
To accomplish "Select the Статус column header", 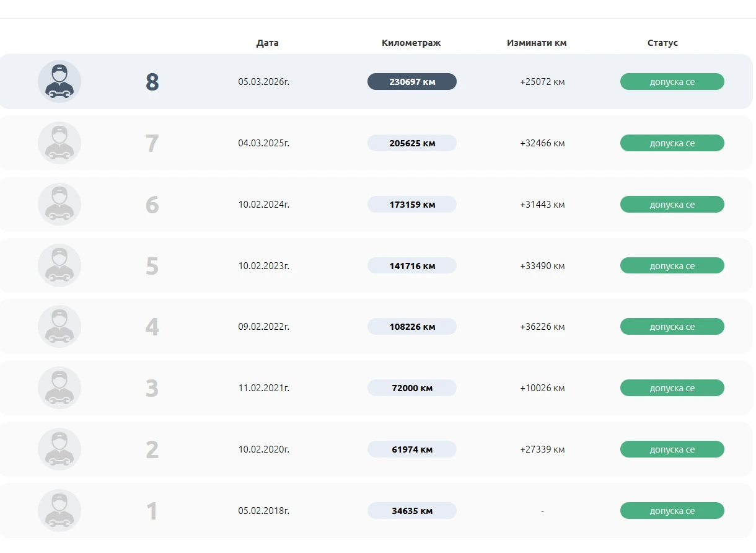I will click(662, 43).
